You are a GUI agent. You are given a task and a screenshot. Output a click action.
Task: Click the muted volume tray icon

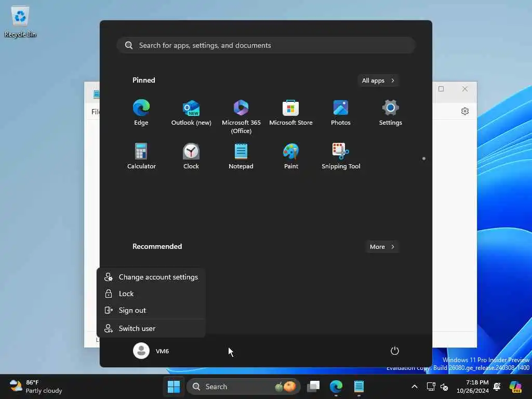[x=444, y=387]
